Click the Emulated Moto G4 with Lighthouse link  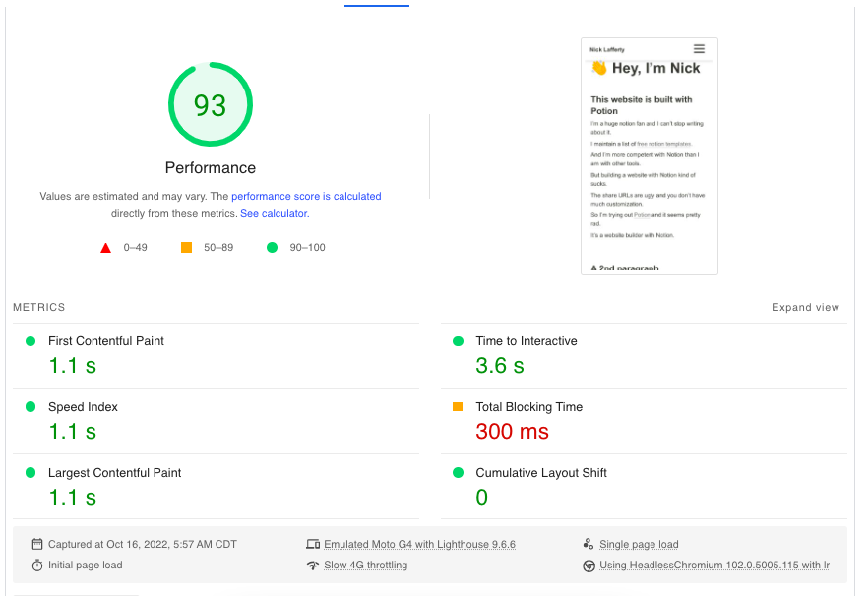(419, 544)
